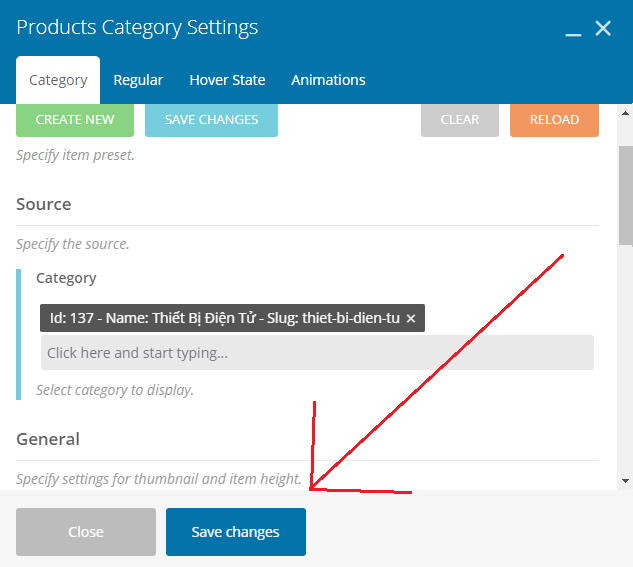Close the settings dialog with X icon
Viewport: 633px width, 567px height.
pyautogui.click(x=603, y=28)
